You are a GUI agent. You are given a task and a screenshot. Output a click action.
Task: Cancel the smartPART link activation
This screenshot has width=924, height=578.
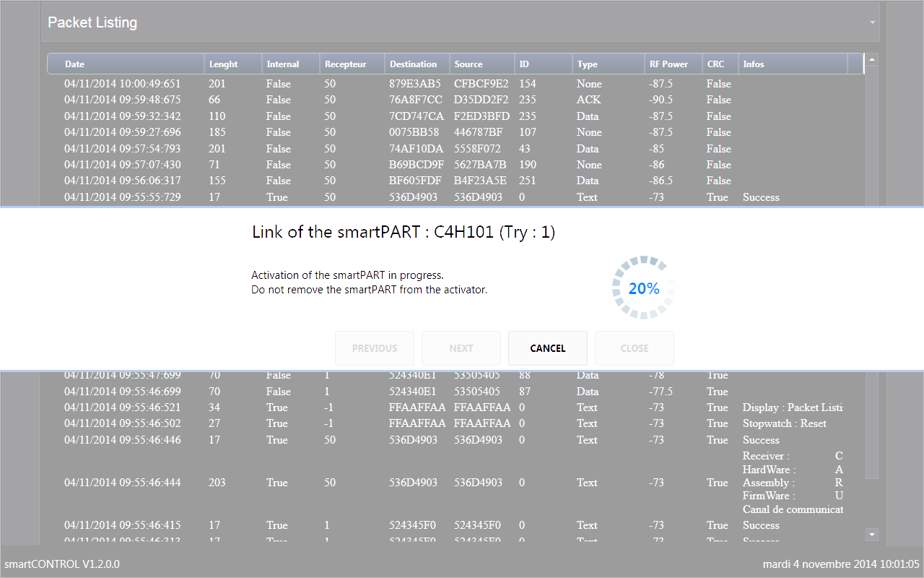tap(548, 348)
